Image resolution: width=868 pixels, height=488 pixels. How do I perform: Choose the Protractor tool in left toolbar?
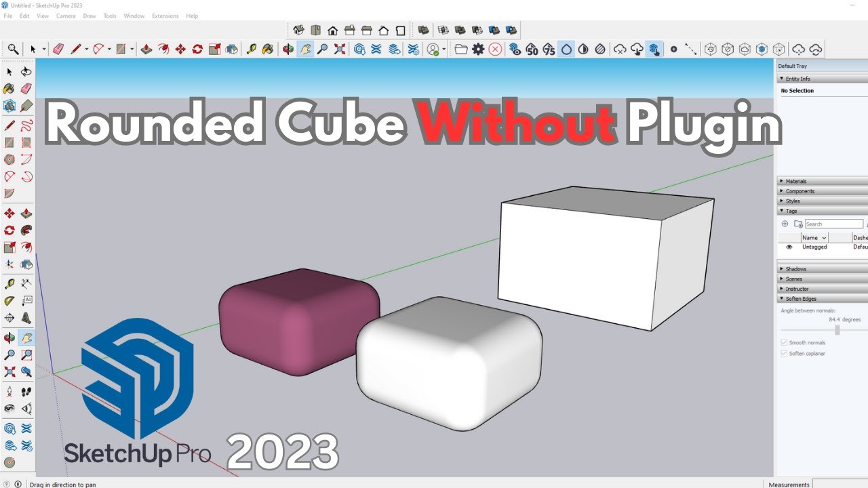9,301
